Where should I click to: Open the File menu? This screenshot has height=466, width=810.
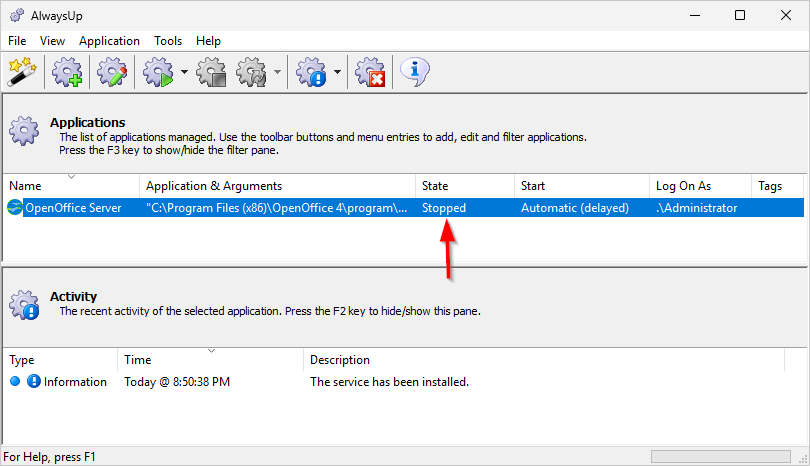point(17,41)
